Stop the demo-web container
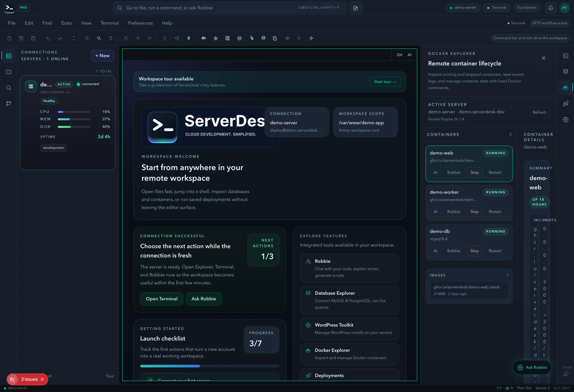This screenshot has height=392, width=574. [475, 172]
